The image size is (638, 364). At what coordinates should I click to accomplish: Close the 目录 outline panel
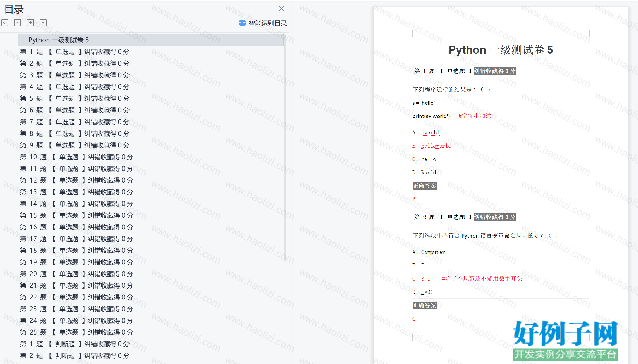(x=281, y=9)
